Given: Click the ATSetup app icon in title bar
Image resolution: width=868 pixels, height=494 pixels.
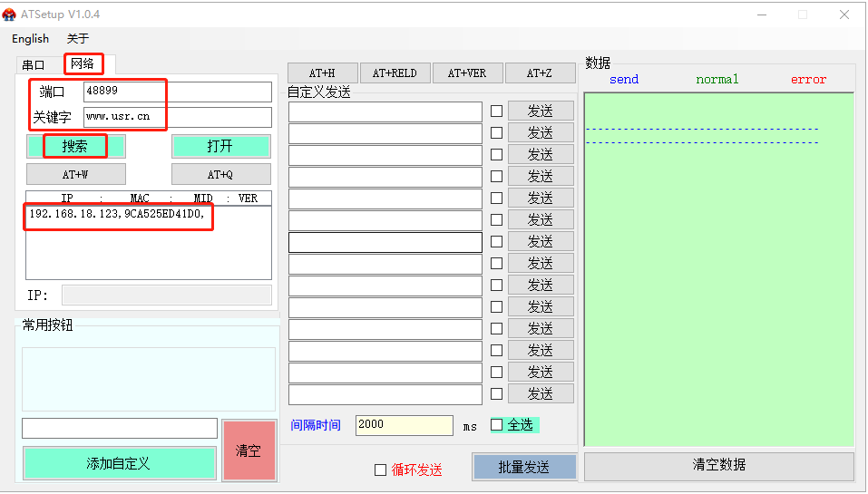Looking at the screenshot, I should [x=10, y=15].
